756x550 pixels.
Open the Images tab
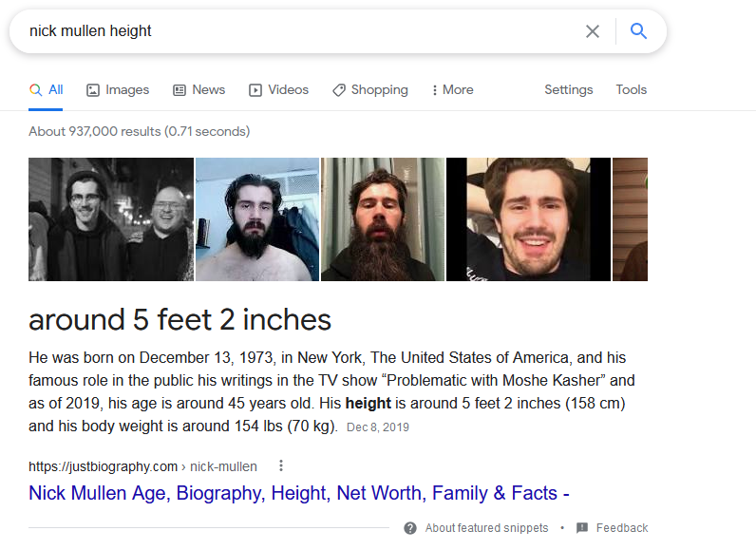pyautogui.click(x=118, y=90)
